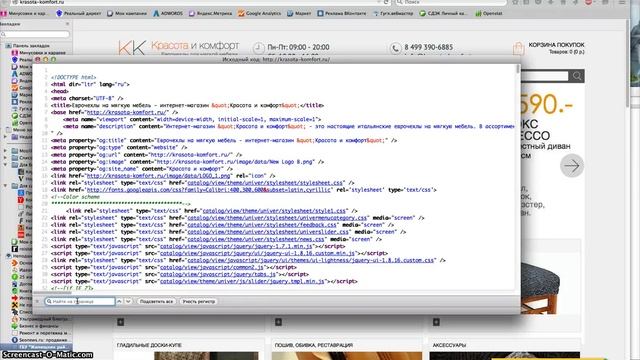Select Минусовки и караоке in sidebar tree
Image resolution: width=640 pixels, height=360 pixels.
coord(38,53)
